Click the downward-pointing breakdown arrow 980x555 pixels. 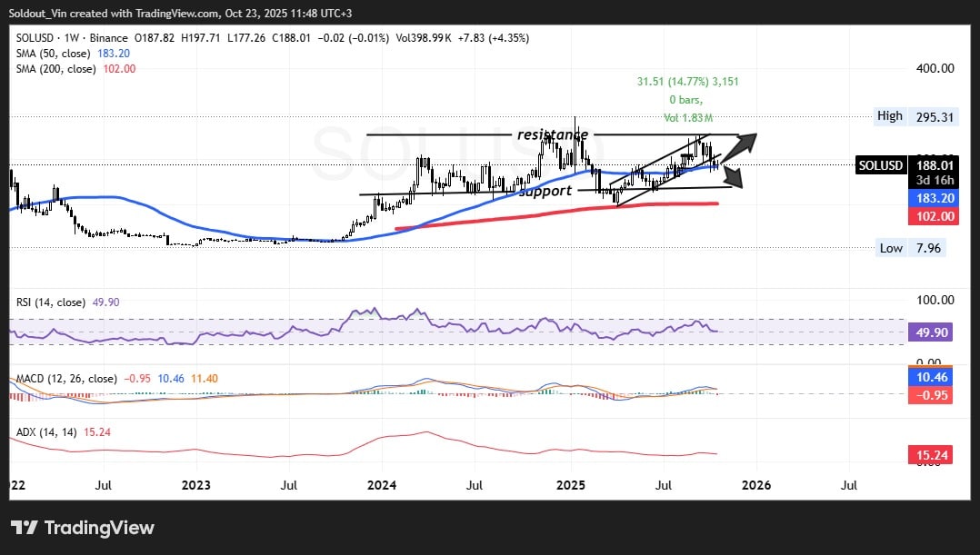click(x=733, y=177)
